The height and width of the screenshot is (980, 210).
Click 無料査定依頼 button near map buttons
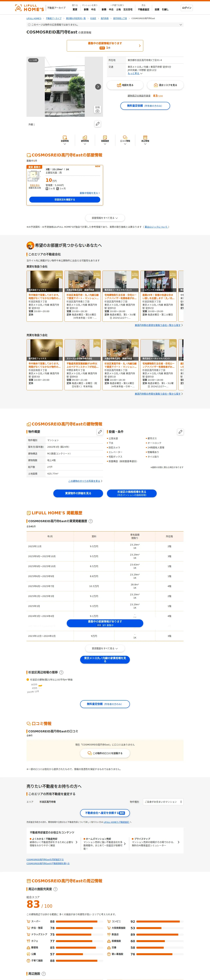tap(145, 106)
